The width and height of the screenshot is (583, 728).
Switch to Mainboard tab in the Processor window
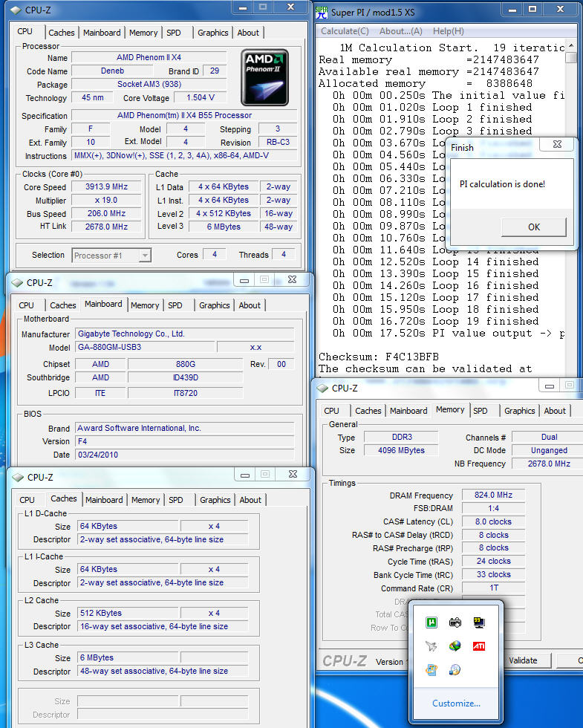pyautogui.click(x=102, y=33)
